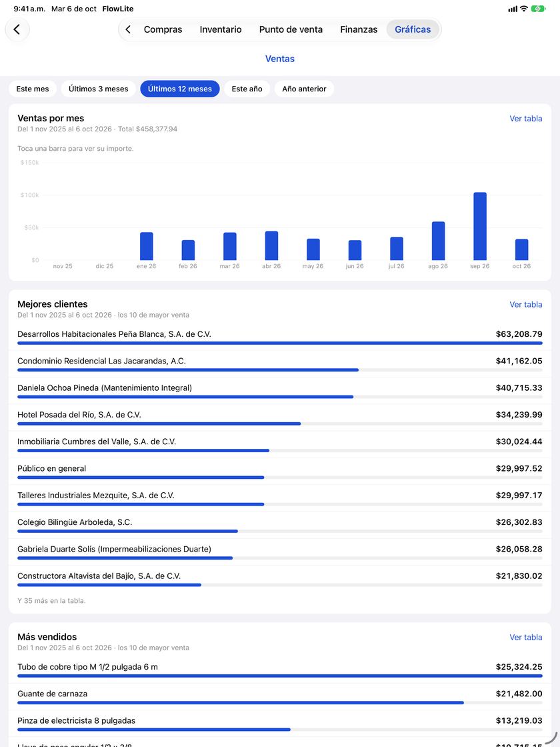560x747 pixels.
Task: Select client Hotel Posada del Río
Action: click(280, 418)
